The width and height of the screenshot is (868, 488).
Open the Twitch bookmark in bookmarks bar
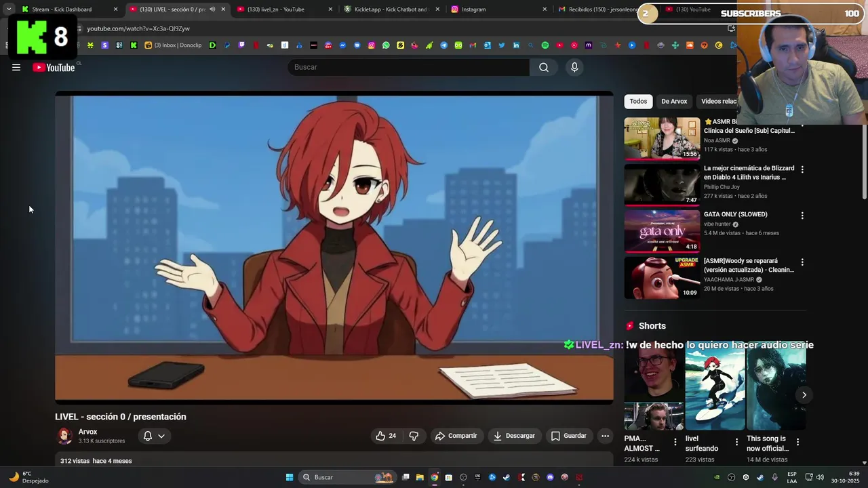pos(241,45)
